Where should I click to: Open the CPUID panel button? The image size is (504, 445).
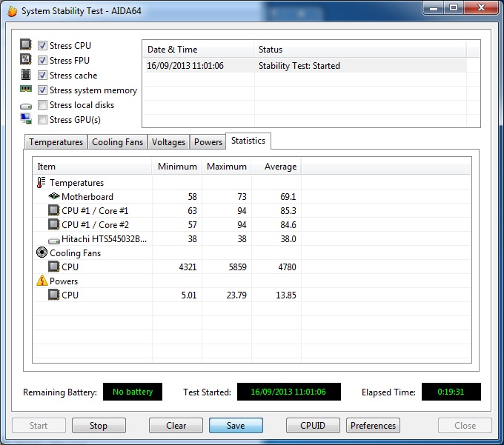point(313,426)
